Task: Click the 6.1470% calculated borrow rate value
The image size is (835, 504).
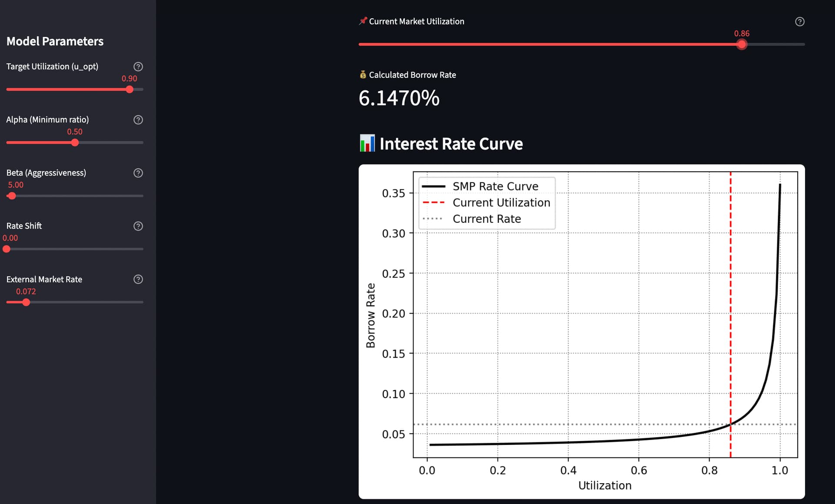Action: [399, 98]
